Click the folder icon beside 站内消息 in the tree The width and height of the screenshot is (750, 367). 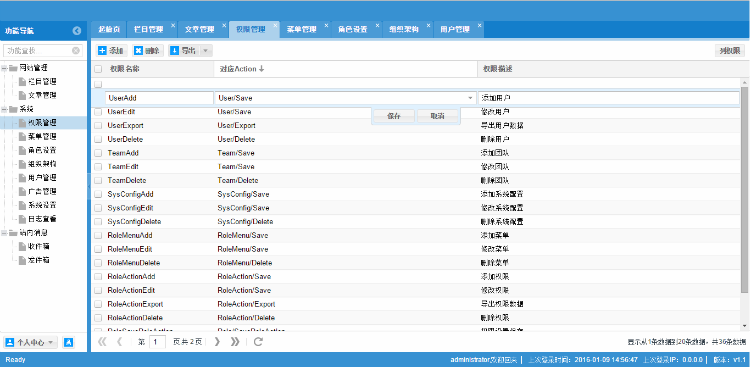(x=13, y=233)
